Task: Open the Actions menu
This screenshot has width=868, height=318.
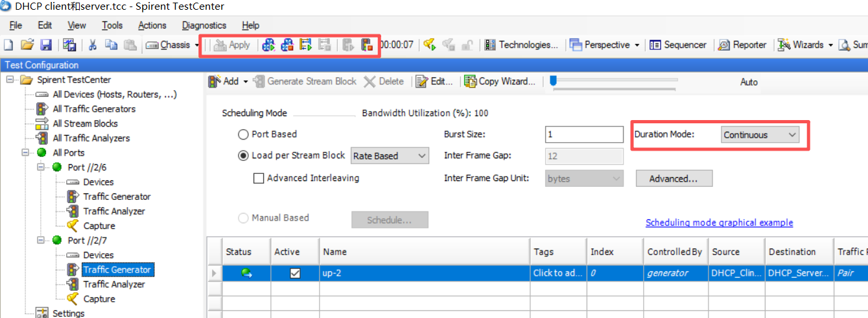Action: (152, 25)
